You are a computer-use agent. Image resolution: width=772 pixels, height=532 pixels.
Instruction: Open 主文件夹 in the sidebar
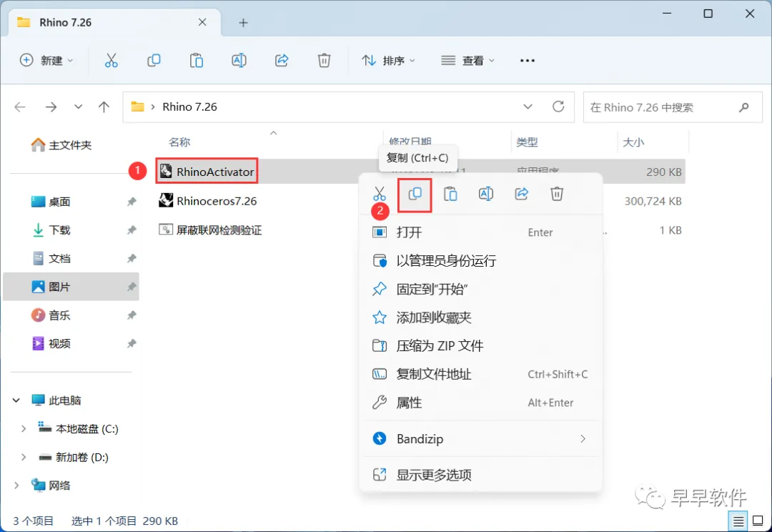(61, 145)
